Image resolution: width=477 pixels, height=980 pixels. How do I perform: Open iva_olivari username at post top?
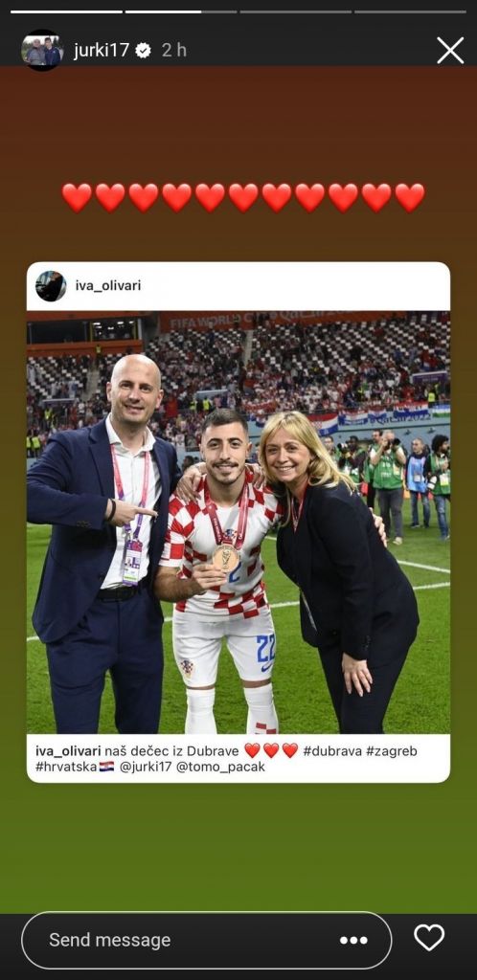point(108,285)
